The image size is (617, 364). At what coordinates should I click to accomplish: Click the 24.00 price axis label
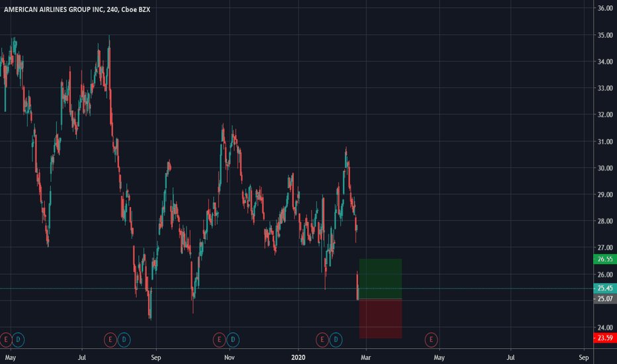click(x=605, y=328)
